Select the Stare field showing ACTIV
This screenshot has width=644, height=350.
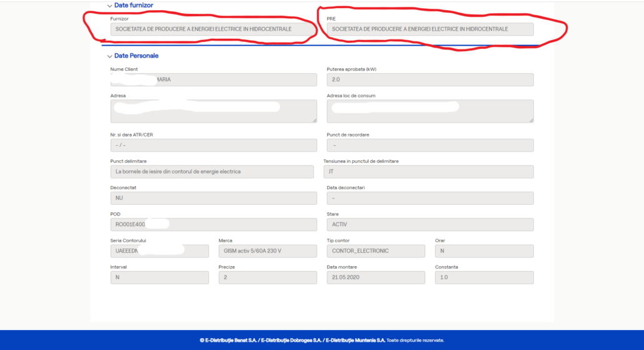point(430,224)
